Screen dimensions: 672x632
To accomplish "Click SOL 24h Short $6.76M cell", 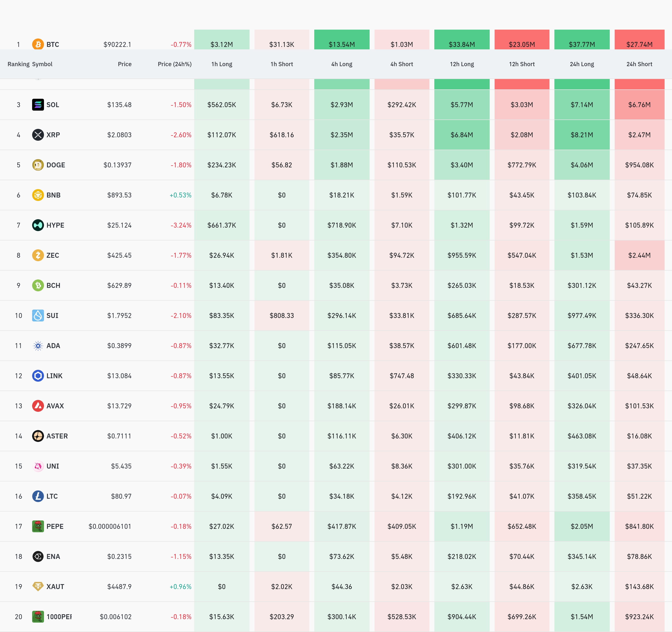I will pos(639,105).
